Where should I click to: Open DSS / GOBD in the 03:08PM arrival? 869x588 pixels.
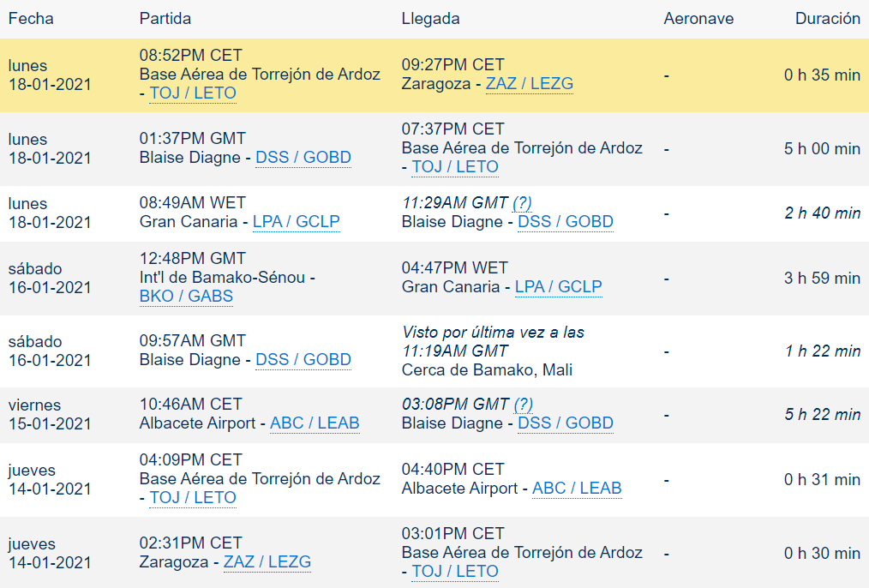(566, 423)
